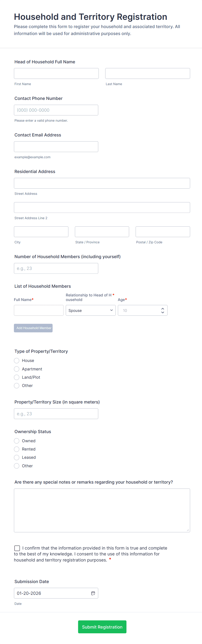Grab the textarea resize handle corner
Viewport: 202px width, 644px height.
tap(188, 530)
